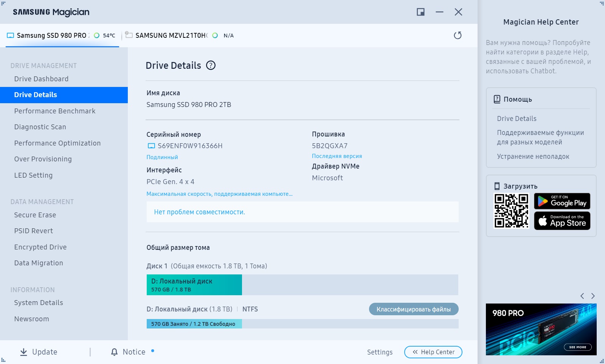
Task: Click the 980 PRO banner image
Action: pyautogui.click(x=541, y=329)
